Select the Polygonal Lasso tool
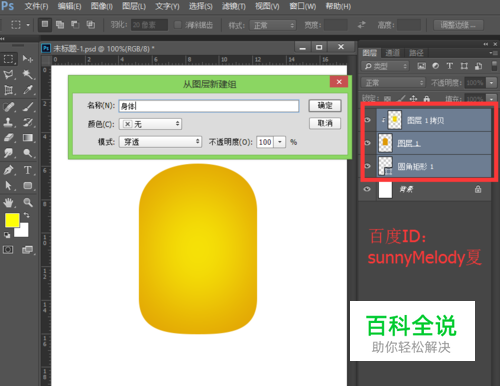Screen dimensions: 500x386 tap(8, 74)
